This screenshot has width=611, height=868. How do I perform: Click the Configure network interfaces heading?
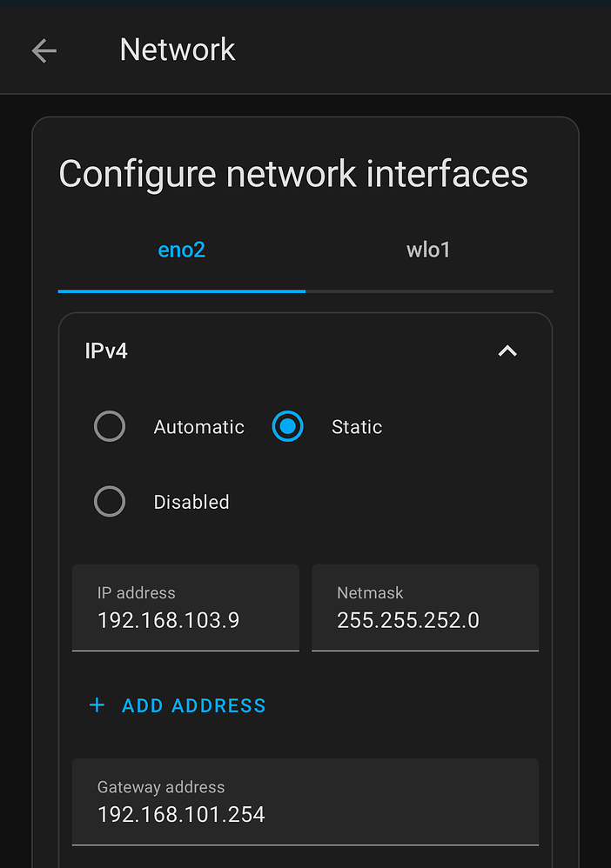point(292,174)
